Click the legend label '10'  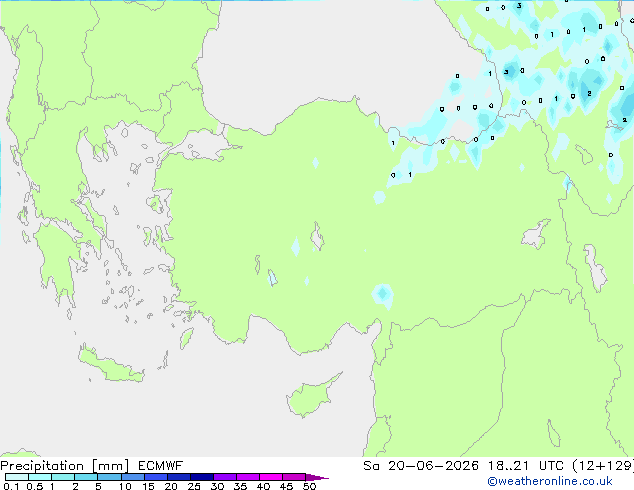coord(125,486)
